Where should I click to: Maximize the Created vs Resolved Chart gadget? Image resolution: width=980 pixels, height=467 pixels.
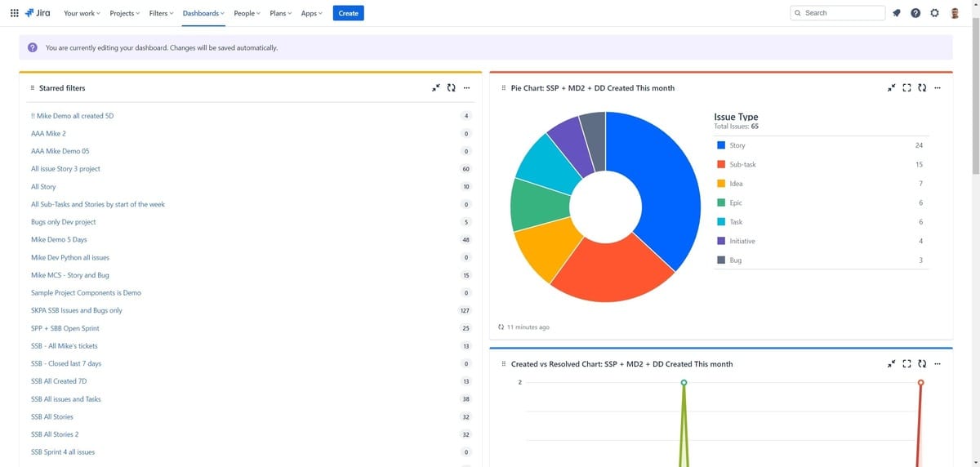906,364
